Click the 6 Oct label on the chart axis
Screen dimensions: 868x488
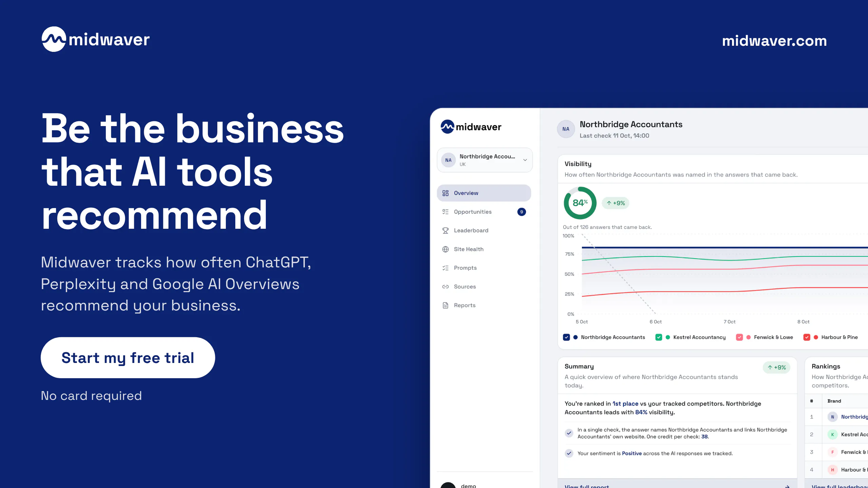click(x=655, y=322)
